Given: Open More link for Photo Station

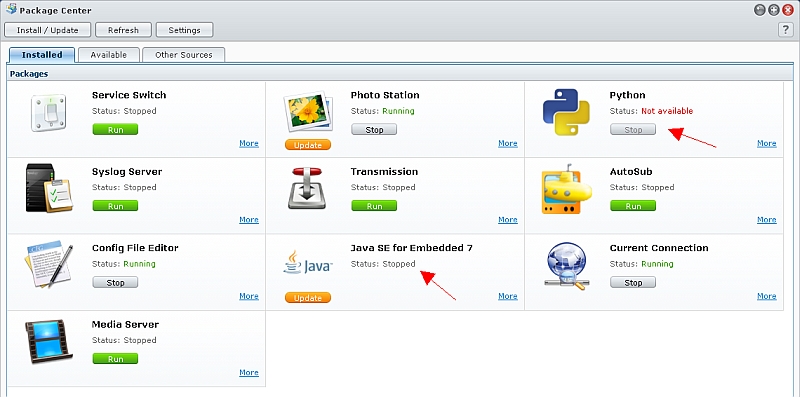Looking at the screenshot, I should [x=508, y=143].
